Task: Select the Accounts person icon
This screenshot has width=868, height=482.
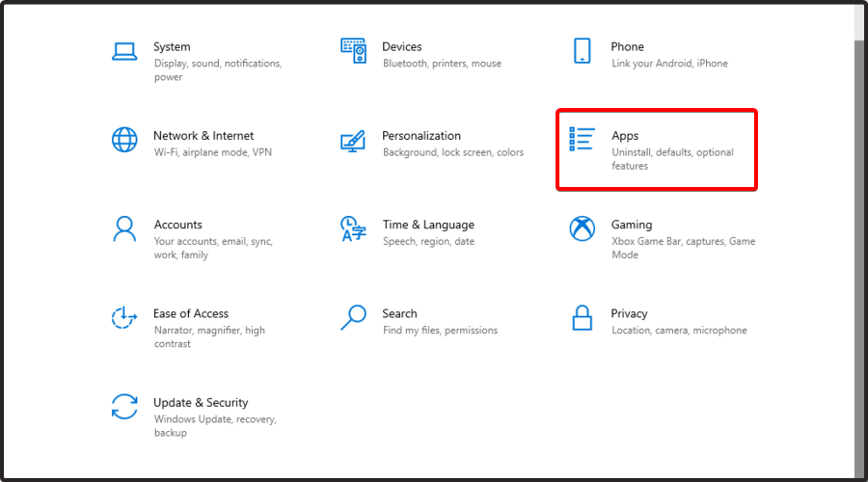Action: coord(124,228)
